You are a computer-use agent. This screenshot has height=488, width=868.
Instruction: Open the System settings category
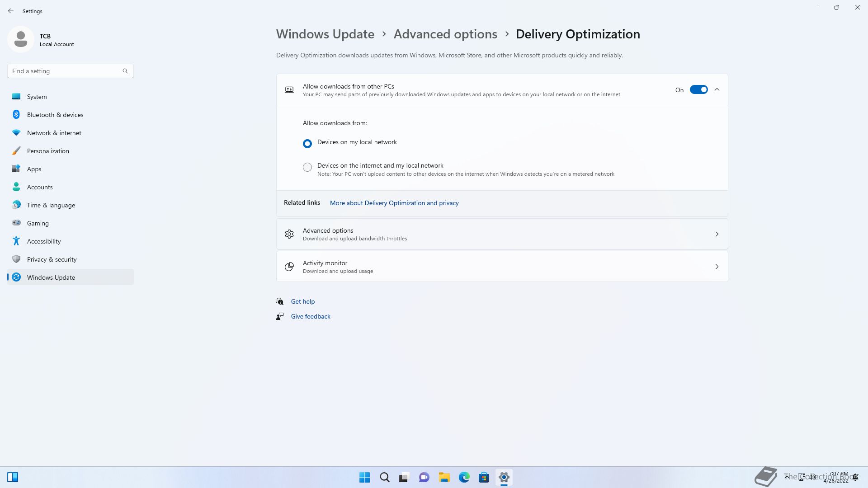pyautogui.click(x=71, y=97)
